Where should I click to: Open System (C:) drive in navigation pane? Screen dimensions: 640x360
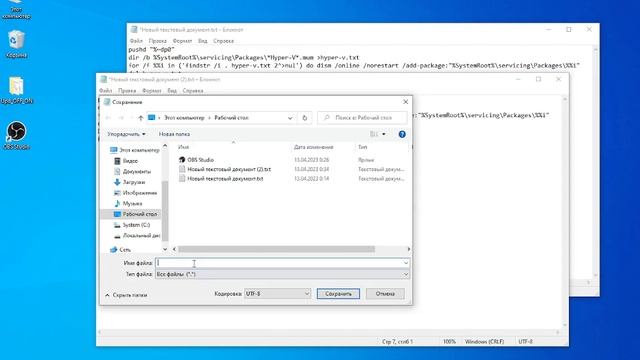136,225
